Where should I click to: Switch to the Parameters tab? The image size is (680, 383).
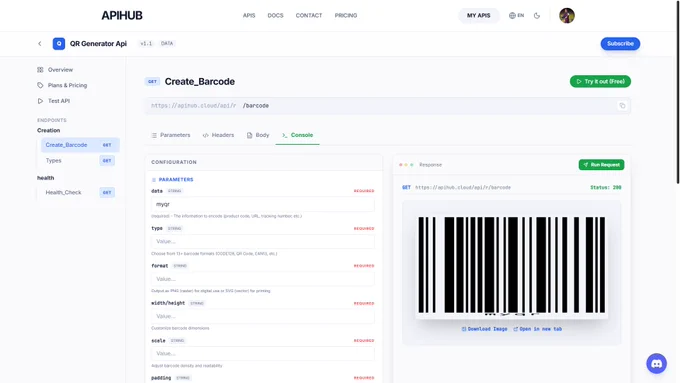(171, 135)
